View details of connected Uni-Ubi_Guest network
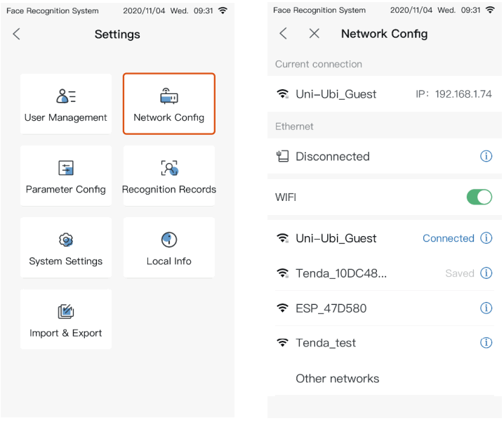 coord(486,238)
